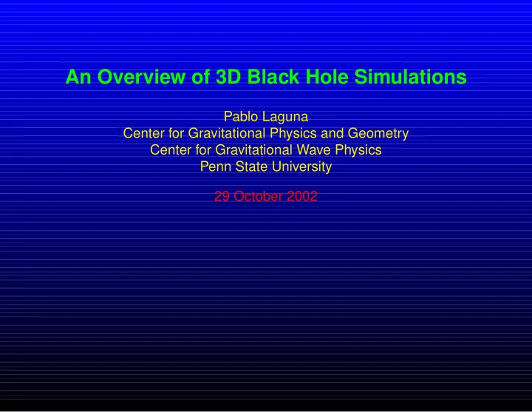Click the title "An Overview of 3D Black Hole Simulations"
This screenshot has height=412, width=532.
pos(266,77)
